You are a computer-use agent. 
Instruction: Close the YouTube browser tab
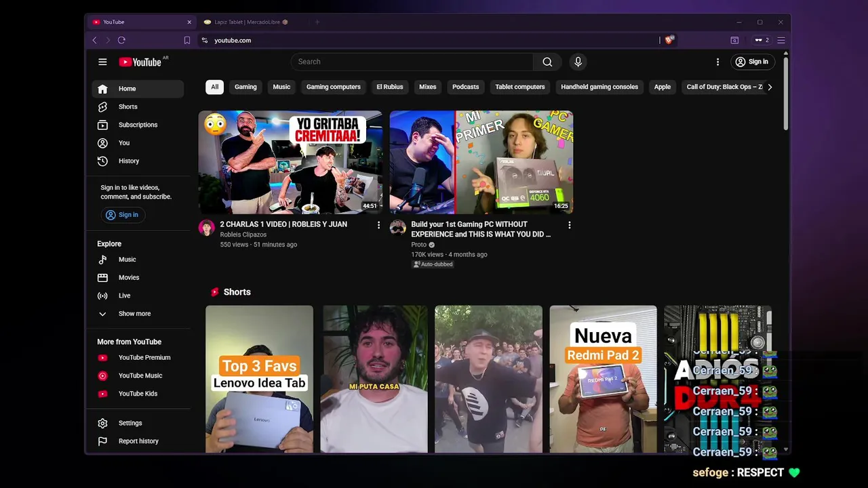click(189, 22)
